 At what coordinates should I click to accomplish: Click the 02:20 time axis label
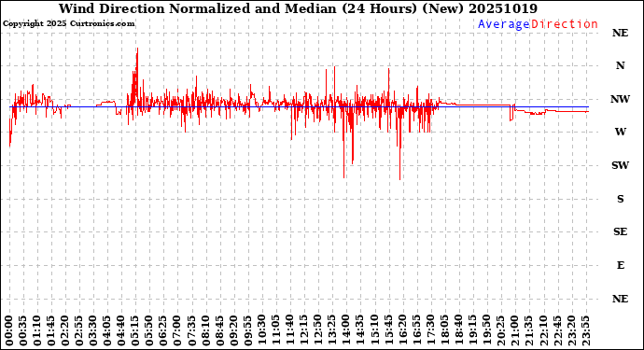coord(65,331)
